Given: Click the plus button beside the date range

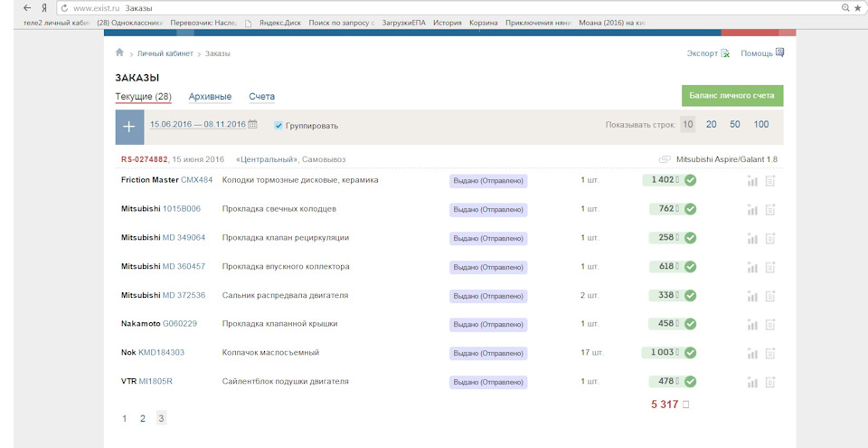Looking at the screenshot, I should click(129, 127).
